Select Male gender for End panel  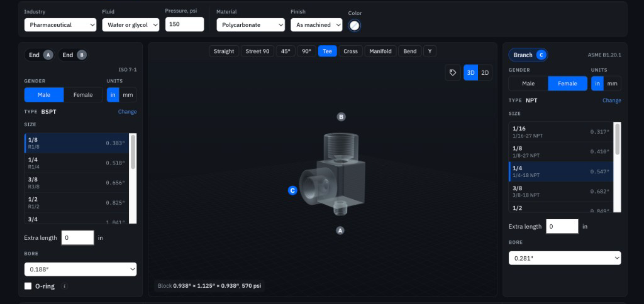click(44, 95)
